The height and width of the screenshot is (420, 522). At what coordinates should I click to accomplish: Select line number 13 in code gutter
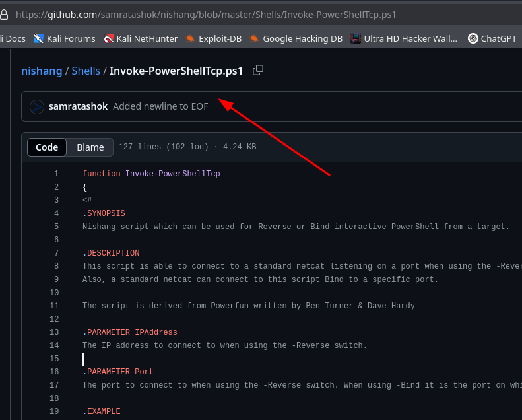click(x=54, y=332)
